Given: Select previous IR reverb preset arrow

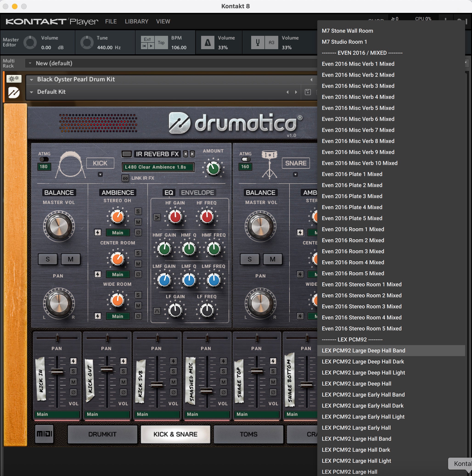Looking at the screenshot, I should [185, 154].
